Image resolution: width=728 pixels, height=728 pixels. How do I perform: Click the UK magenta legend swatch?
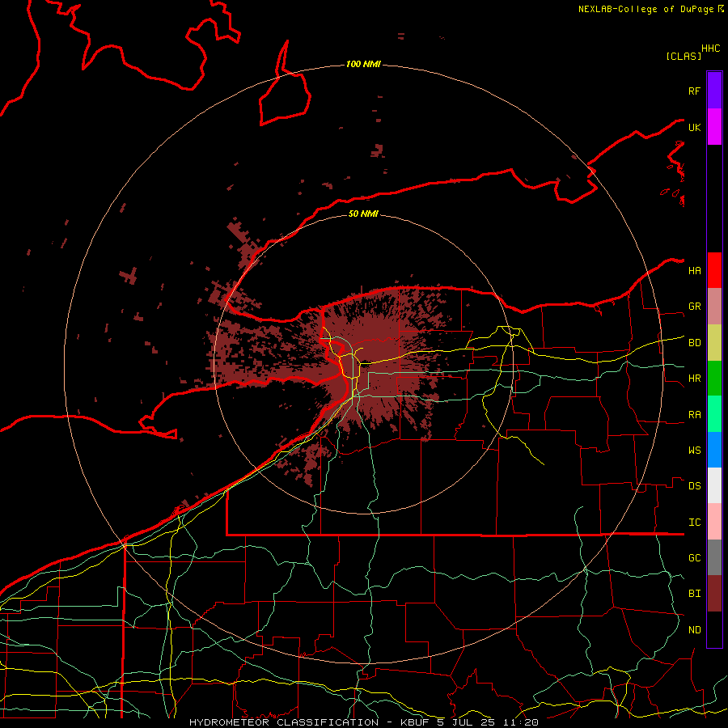coord(714,127)
